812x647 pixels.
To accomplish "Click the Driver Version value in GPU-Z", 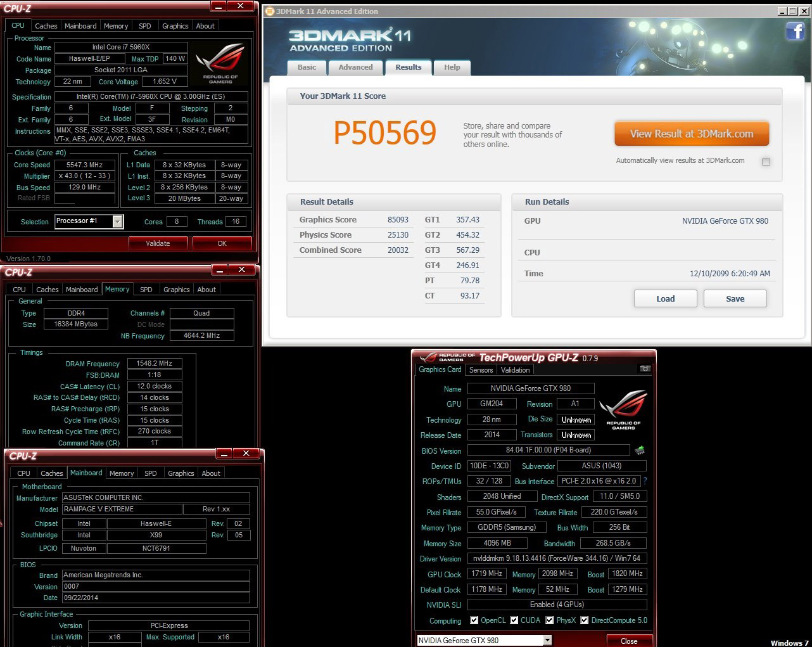I will [557, 559].
